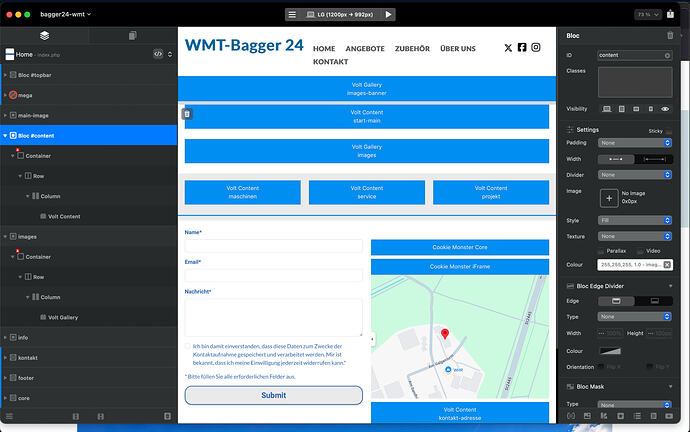The height and width of the screenshot is (432, 690).
Task: Click the ANGEBOTE menu item
Action: pyautogui.click(x=365, y=49)
